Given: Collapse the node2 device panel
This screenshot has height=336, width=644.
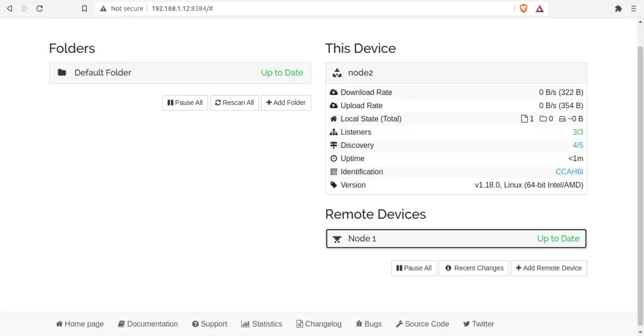Looking at the screenshot, I should (x=456, y=73).
